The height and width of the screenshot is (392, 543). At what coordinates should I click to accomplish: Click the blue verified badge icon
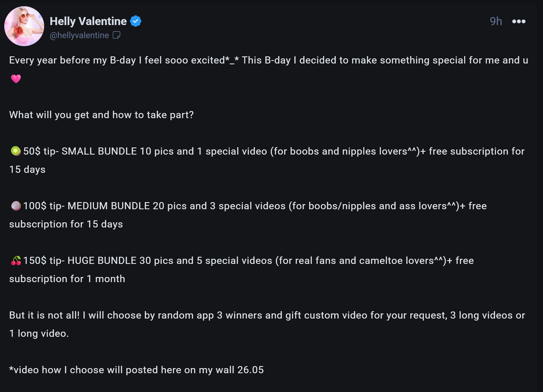tap(136, 21)
